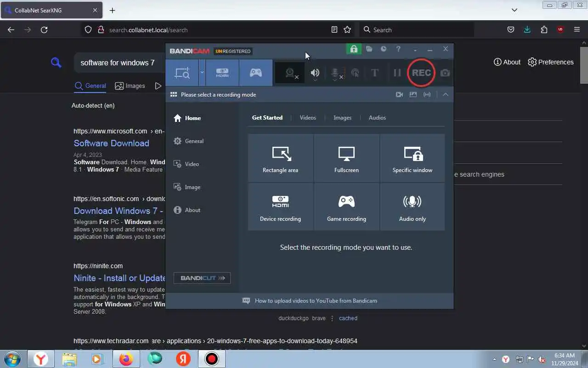This screenshot has width=588, height=368.
Task: Choose Fullscreen recording tile
Action: (346, 158)
